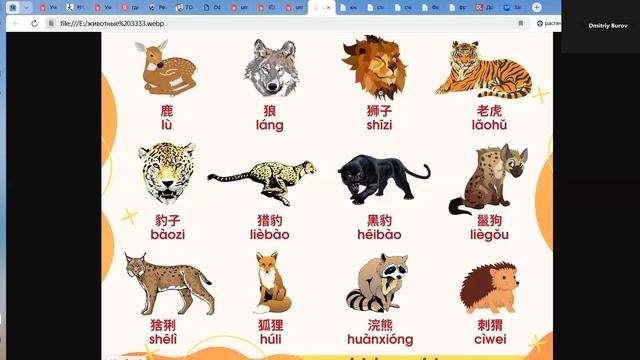This screenshot has height=360, width=640.
Task: Reload the page with the refresh icon
Action: 34,24
